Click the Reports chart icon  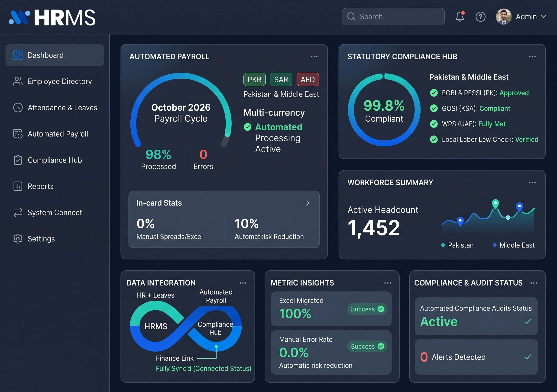click(18, 186)
